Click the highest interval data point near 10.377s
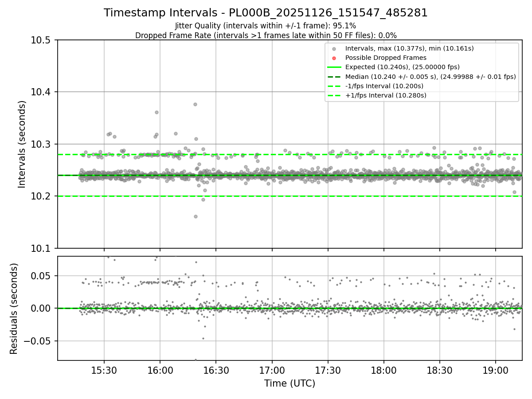Image resolution: width=532 pixels, height=399 pixels. click(x=195, y=104)
